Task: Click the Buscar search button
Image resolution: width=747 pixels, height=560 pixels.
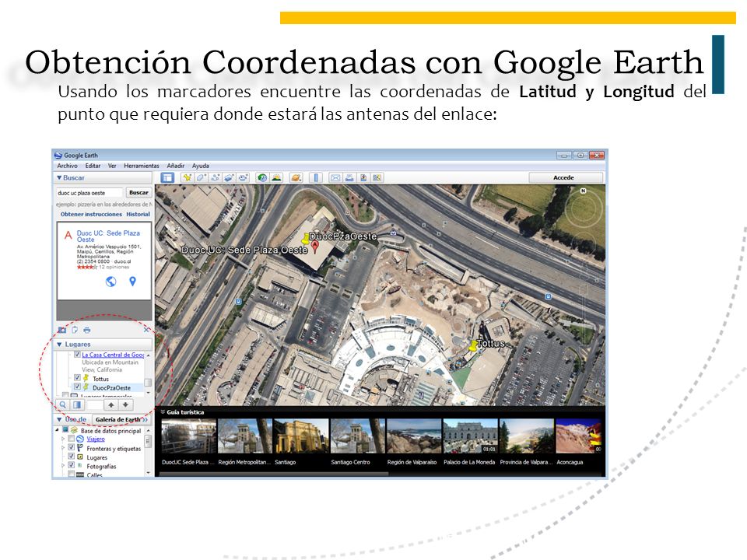Action: pyautogui.click(x=139, y=192)
